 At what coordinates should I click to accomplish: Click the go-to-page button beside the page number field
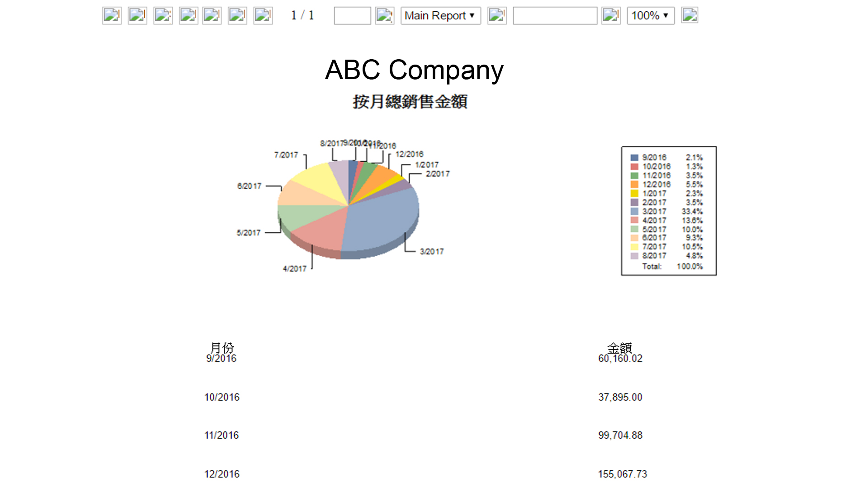click(384, 15)
